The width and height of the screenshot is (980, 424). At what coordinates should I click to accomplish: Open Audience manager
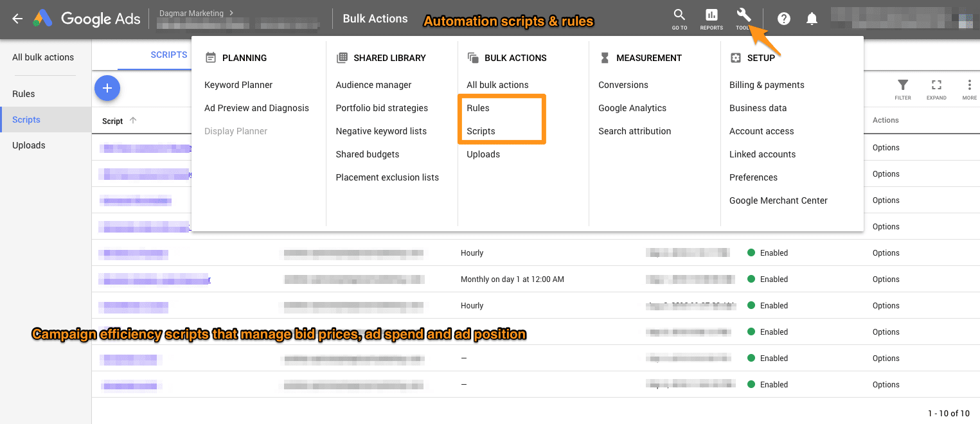(x=373, y=85)
